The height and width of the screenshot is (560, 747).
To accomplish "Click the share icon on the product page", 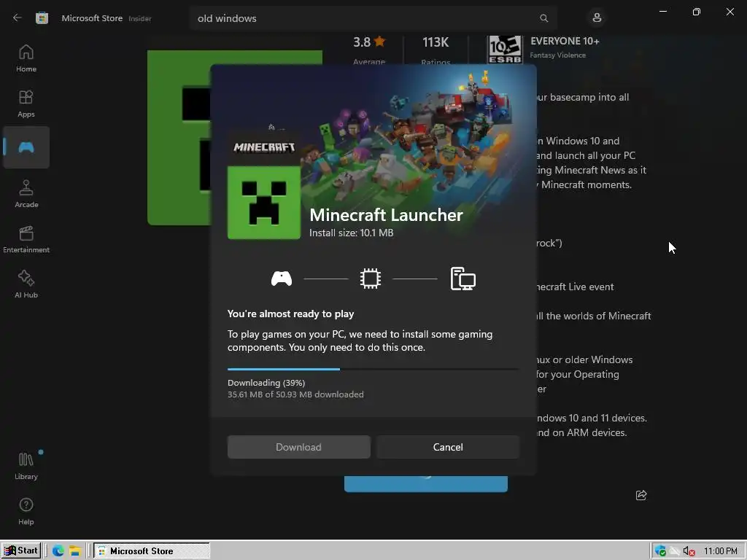I will (x=641, y=495).
